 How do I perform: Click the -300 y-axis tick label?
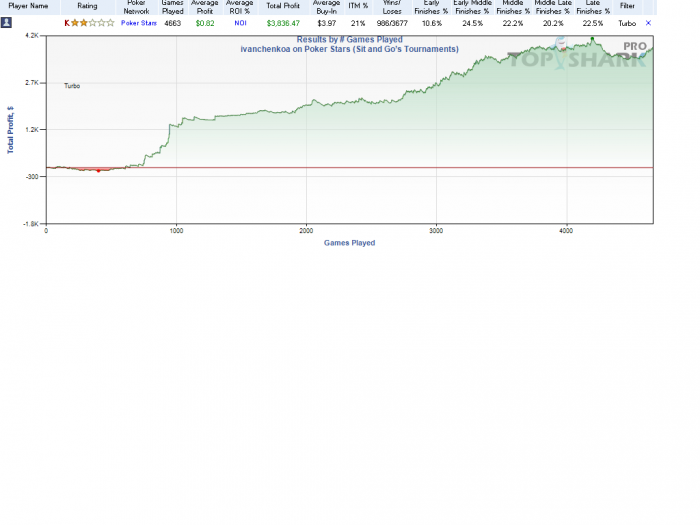click(x=32, y=177)
